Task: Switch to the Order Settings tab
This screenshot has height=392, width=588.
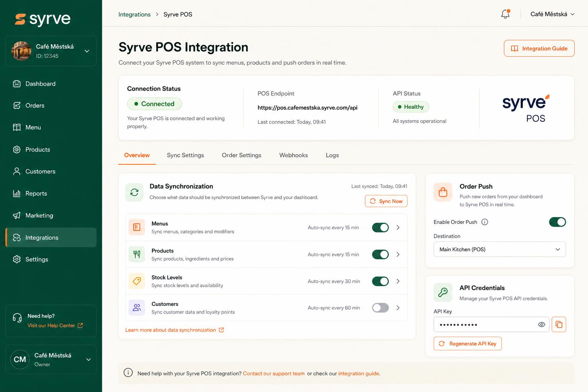Action: click(x=242, y=155)
